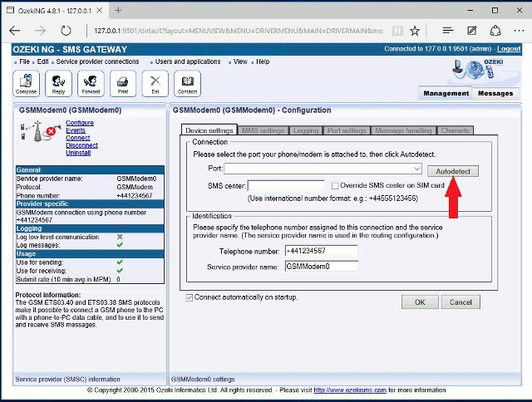Open the Help menu

(x=263, y=61)
